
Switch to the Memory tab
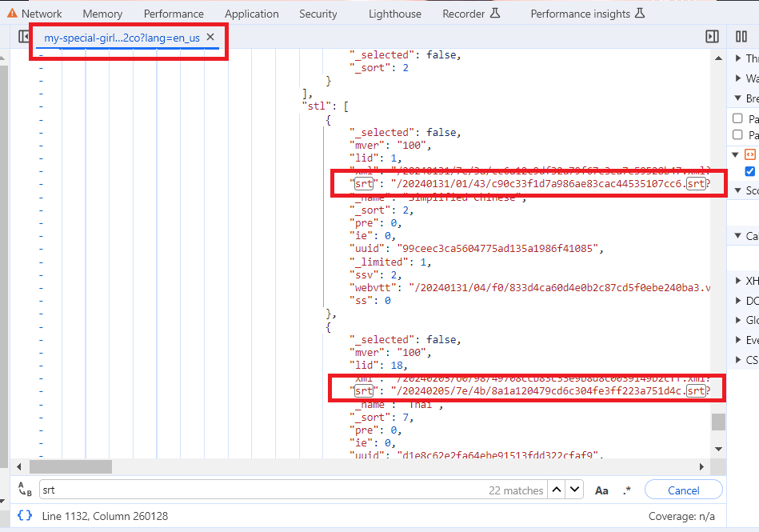click(x=102, y=14)
